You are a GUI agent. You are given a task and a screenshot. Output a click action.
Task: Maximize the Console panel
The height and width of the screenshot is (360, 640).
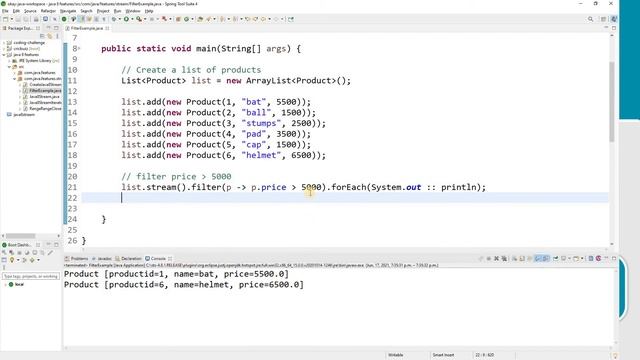(x=614, y=258)
